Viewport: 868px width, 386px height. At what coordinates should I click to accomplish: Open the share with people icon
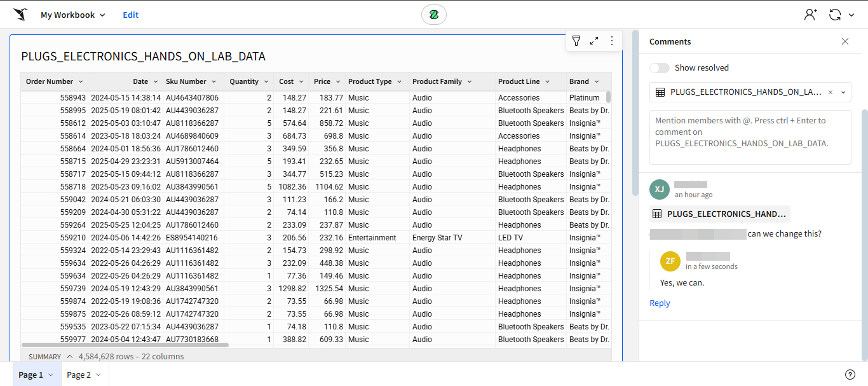[811, 15]
